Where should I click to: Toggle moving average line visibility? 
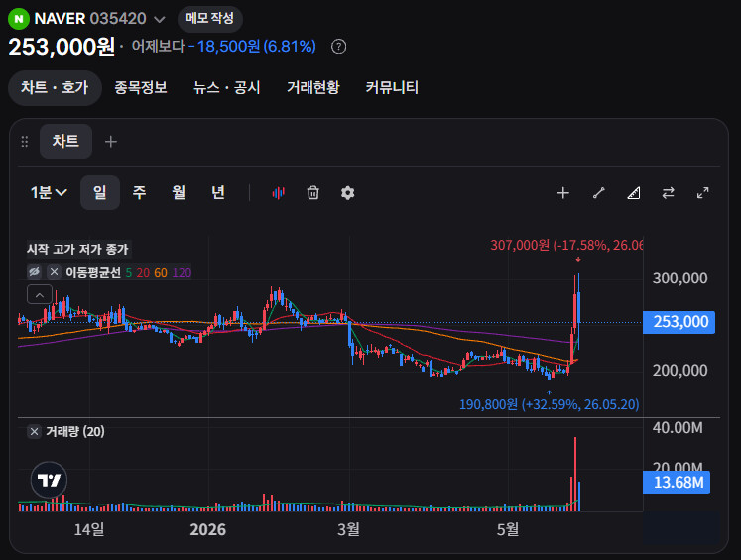click(35, 272)
